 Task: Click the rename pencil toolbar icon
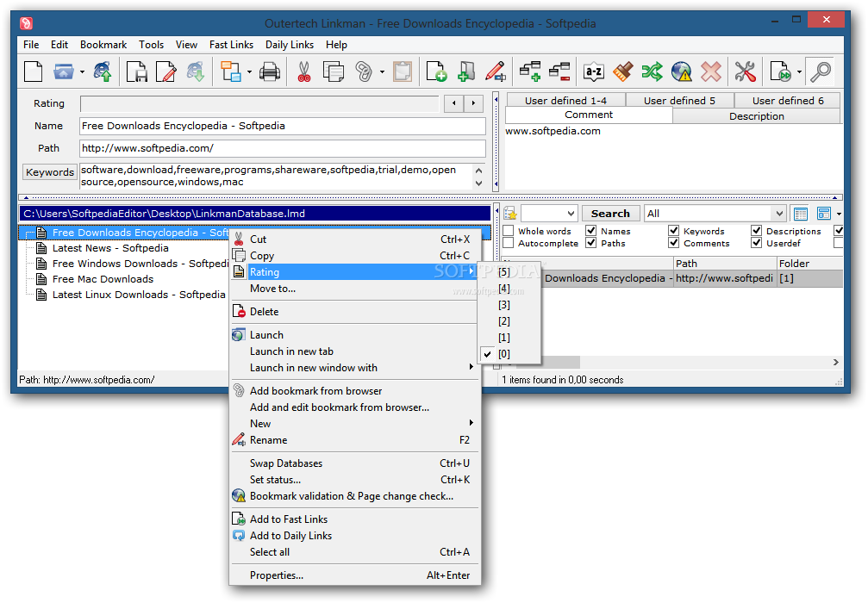(496, 71)
